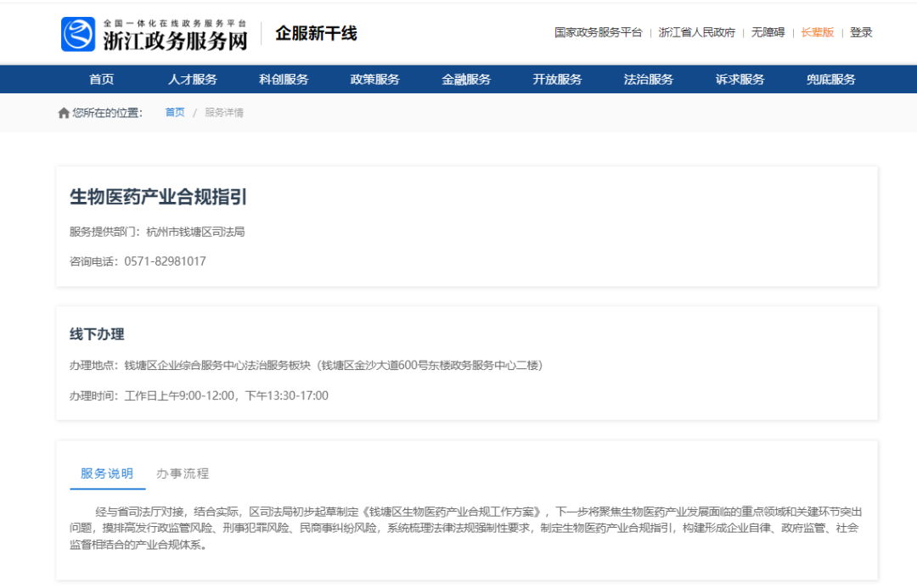
Task: Enable 无障碍 accessibility mode
Action: (x=768, y=33)
